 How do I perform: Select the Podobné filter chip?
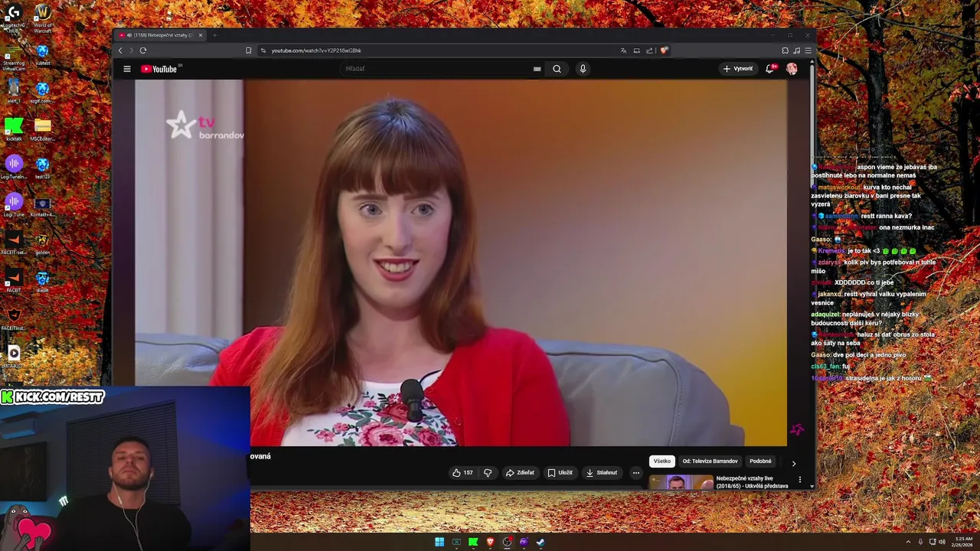coord(760,461)
